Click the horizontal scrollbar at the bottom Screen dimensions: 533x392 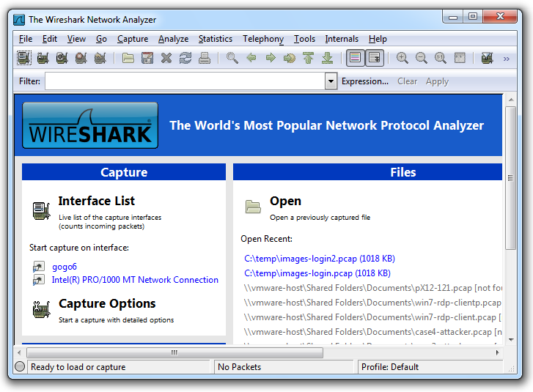click(173, 352)
